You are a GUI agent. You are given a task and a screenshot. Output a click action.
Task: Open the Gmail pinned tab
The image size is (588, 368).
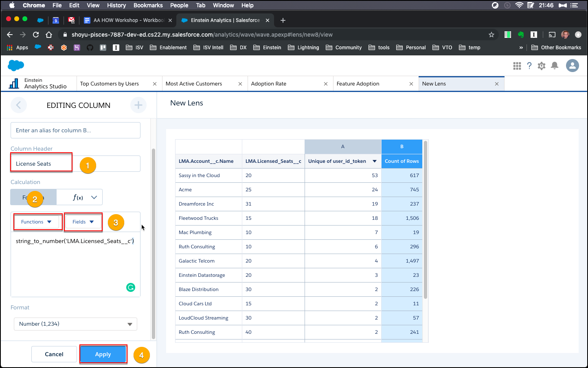click(x=71, y=20)
